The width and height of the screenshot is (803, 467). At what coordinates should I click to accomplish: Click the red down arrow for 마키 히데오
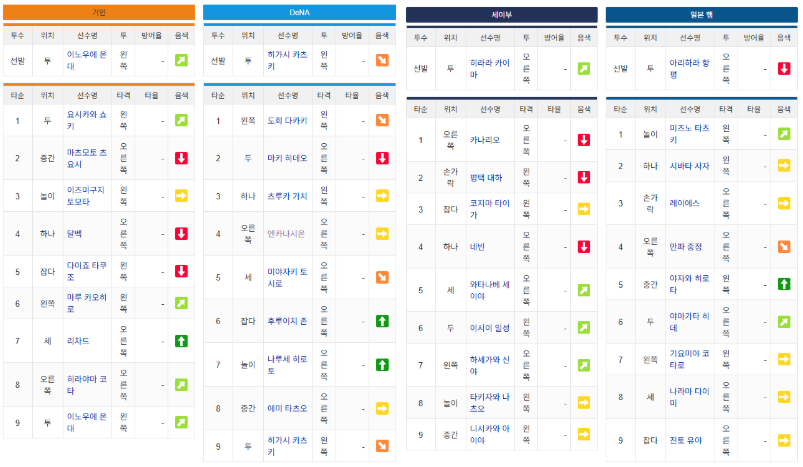382,158
